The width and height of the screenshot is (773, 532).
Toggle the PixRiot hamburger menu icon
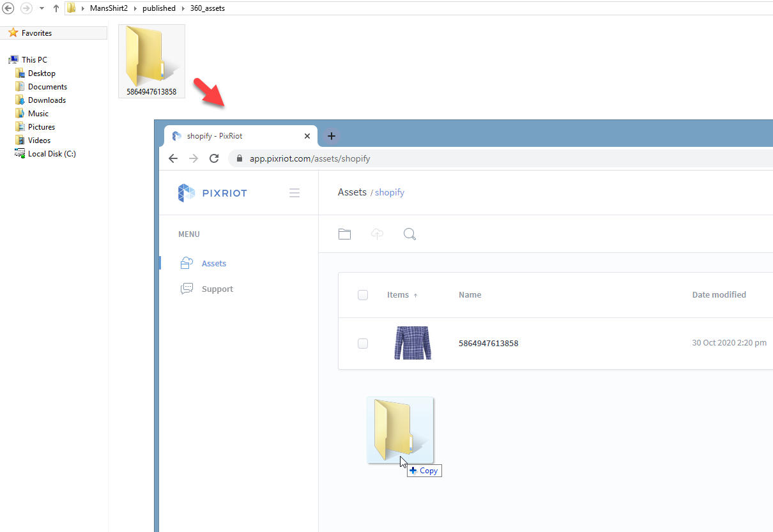click(x=295, y=193)
